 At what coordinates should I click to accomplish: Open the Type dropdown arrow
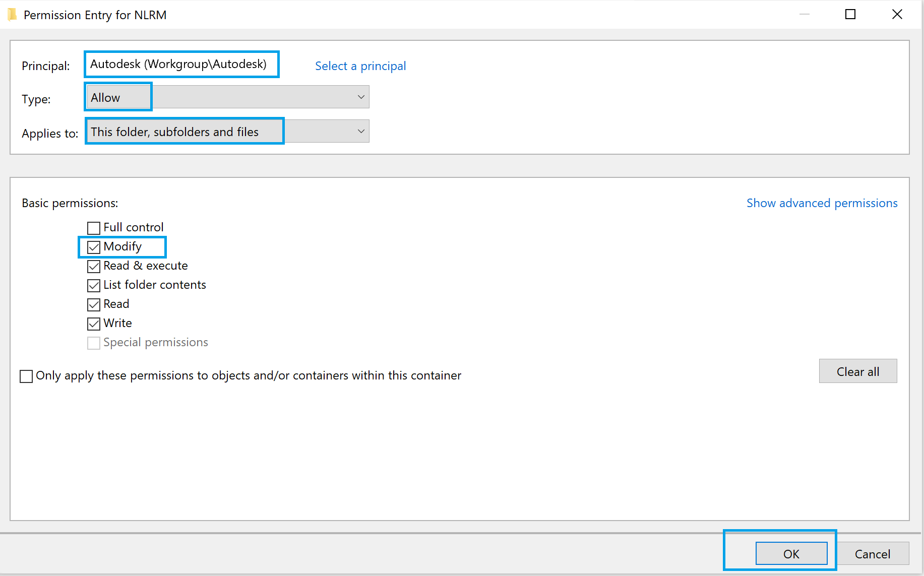(360, 97)
